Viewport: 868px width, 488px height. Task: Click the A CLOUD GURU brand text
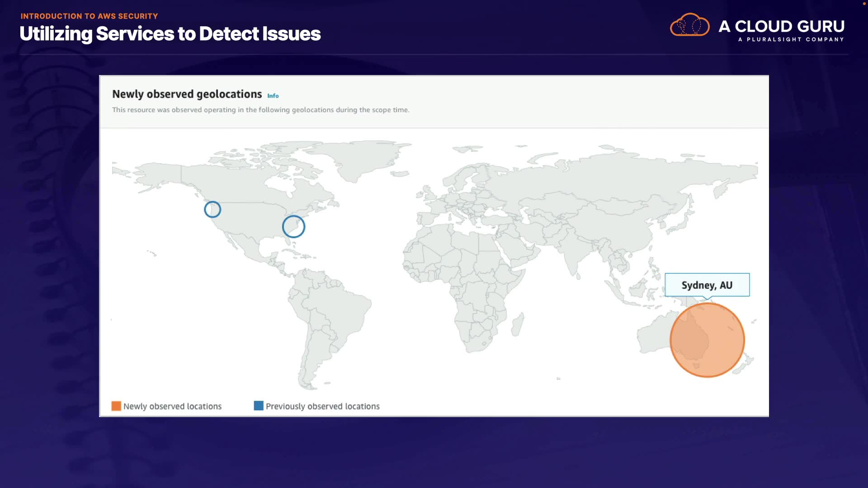(781, 26)
